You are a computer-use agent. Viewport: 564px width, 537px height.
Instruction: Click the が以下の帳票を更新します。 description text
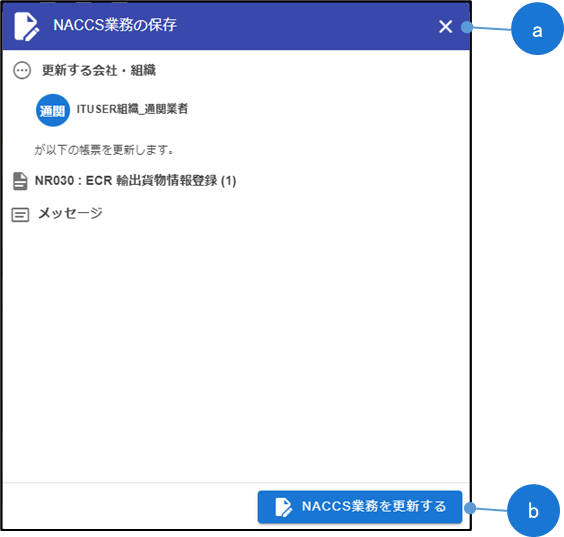click(104, 150)
